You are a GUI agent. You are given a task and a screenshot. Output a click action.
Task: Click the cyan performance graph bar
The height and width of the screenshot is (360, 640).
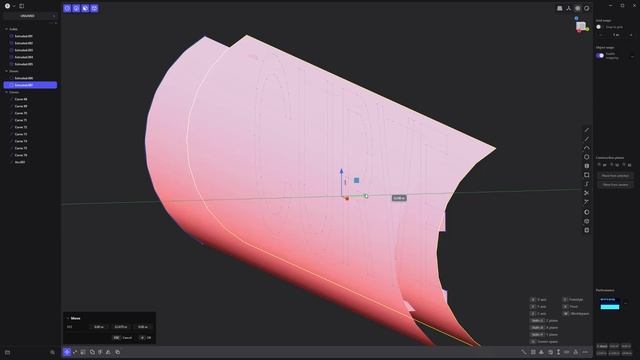[610, 307]
